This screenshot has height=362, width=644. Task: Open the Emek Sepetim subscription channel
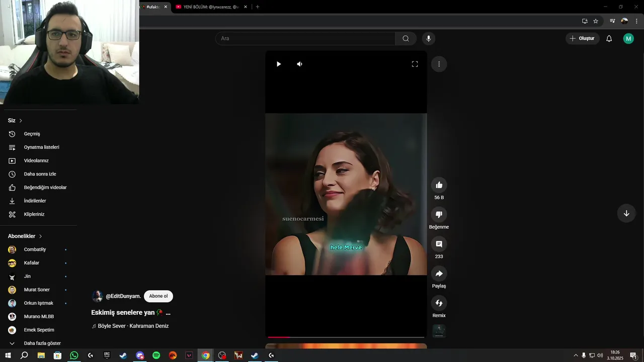[38, 330]
